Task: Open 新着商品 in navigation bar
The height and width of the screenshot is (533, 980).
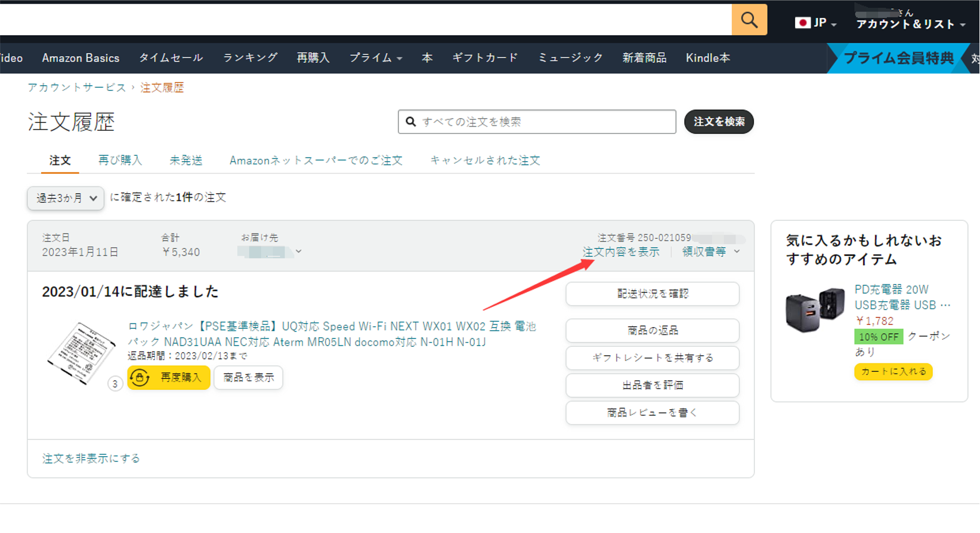Action: 644,58
